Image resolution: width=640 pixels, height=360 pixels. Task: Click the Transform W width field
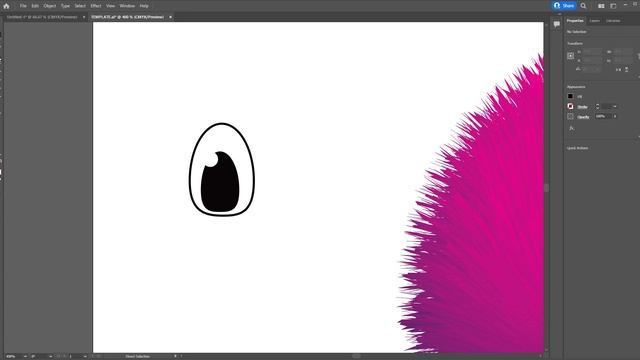click(623, 52)
